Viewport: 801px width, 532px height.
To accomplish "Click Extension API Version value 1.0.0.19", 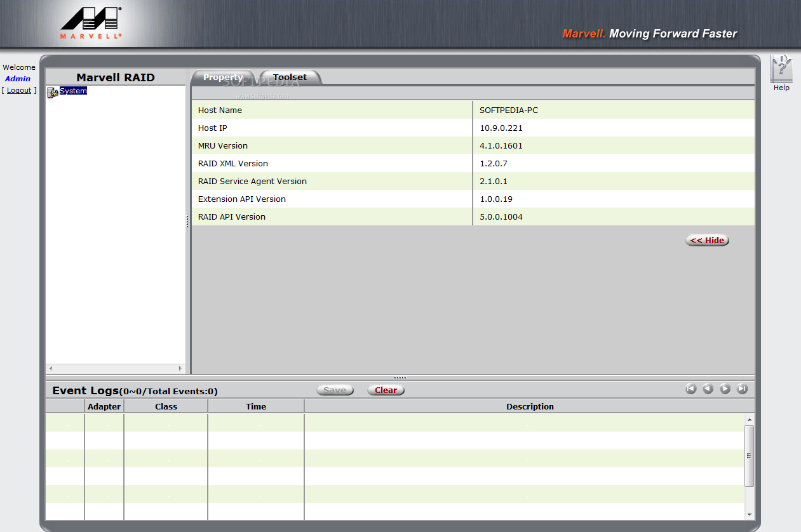I will tap(496, 199).
